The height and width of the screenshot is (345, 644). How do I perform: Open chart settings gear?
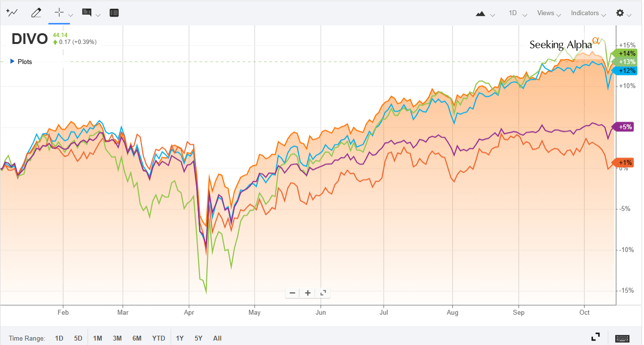(620, 13)
